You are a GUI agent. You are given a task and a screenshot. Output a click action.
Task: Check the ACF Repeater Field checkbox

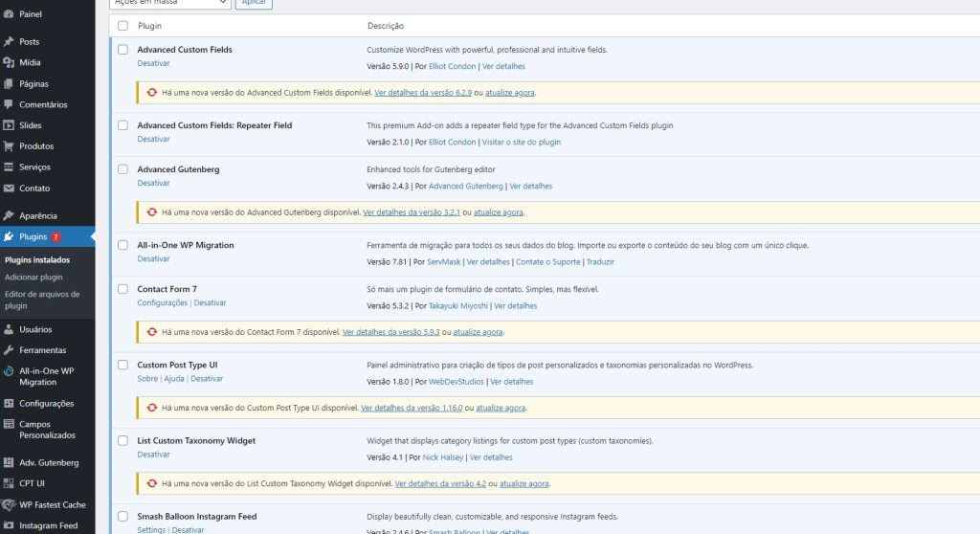(122, 125)
